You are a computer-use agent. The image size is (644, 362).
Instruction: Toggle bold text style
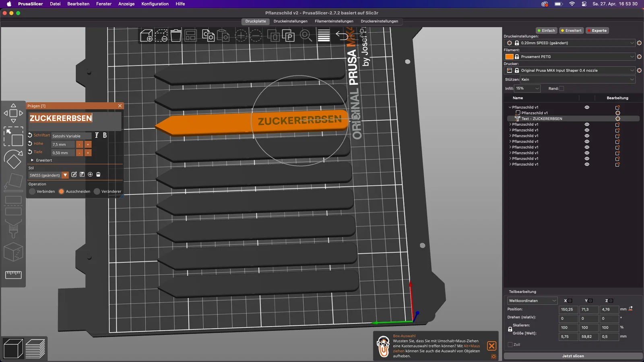coord(105,136)
